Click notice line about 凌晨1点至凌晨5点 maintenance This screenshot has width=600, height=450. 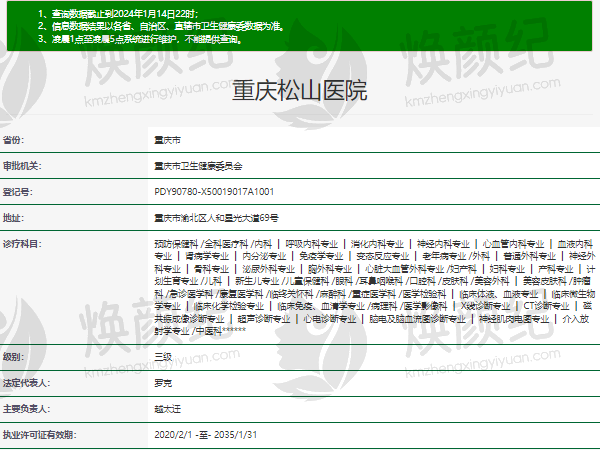[140, 39]
